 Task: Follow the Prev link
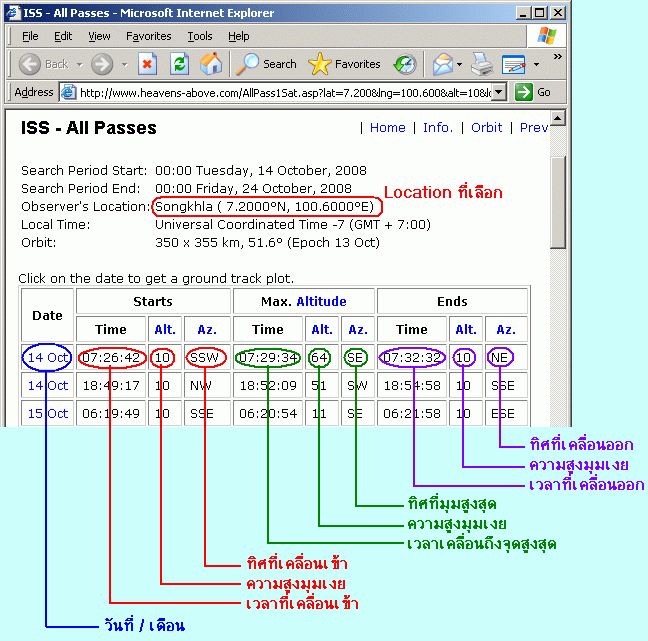(x=534, y=128)
